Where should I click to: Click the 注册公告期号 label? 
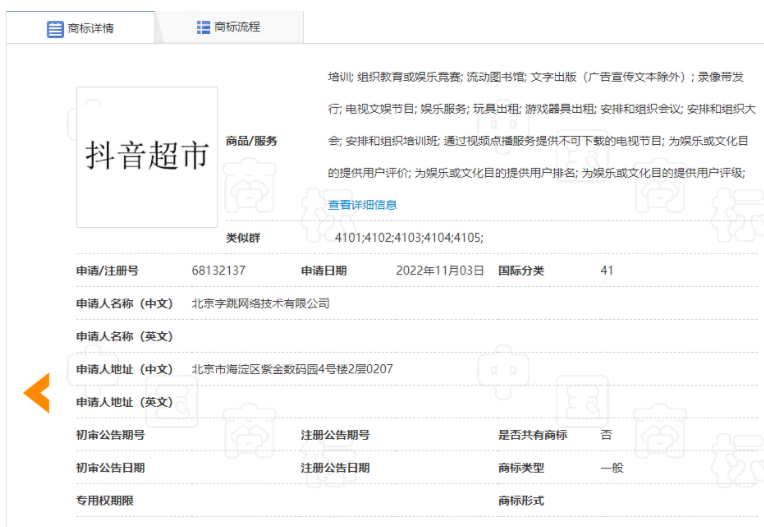pos(335,435)
